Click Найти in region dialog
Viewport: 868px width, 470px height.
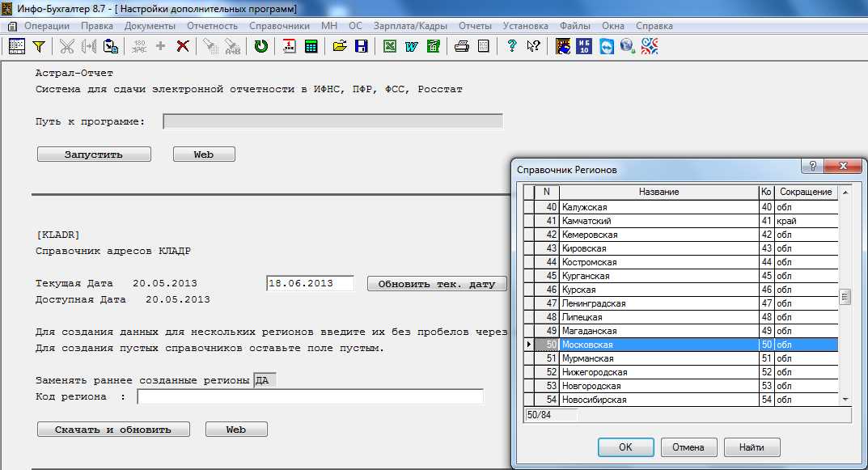pyautogui.click(x=752, y=447)
